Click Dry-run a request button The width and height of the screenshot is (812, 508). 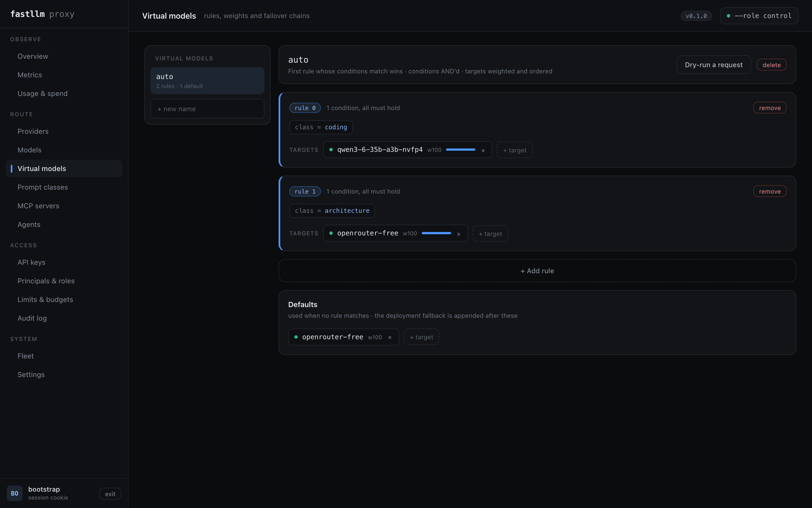click(x=713, y=65)
